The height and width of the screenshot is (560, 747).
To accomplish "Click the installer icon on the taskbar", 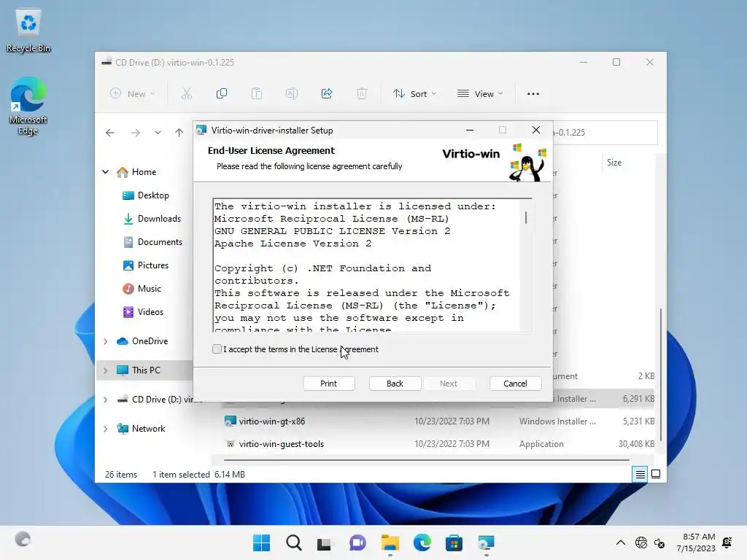I will [x=487, y=542].
